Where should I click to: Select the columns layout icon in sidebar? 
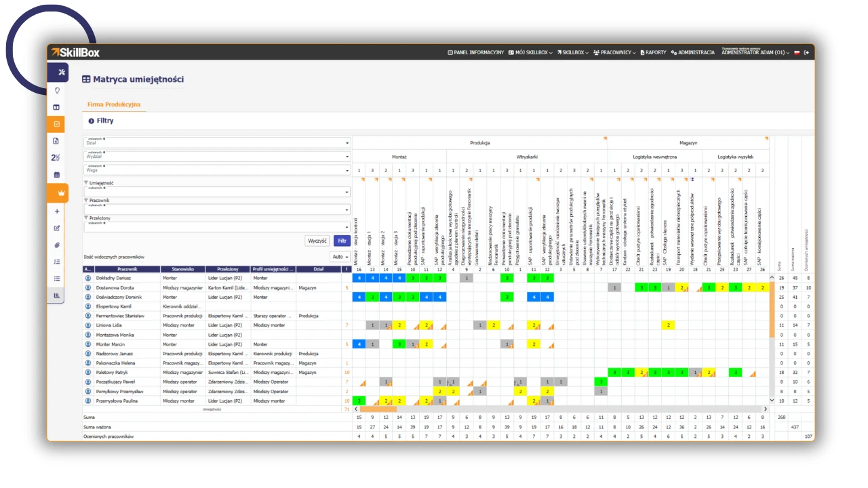click(x=57, y=107)
